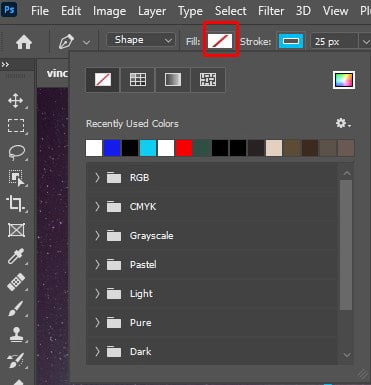Expand the Grayscale swatch group

[97, 236]
